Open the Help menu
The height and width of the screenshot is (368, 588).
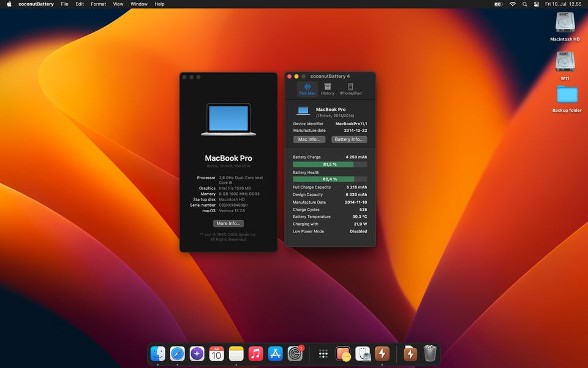[159, 4]
